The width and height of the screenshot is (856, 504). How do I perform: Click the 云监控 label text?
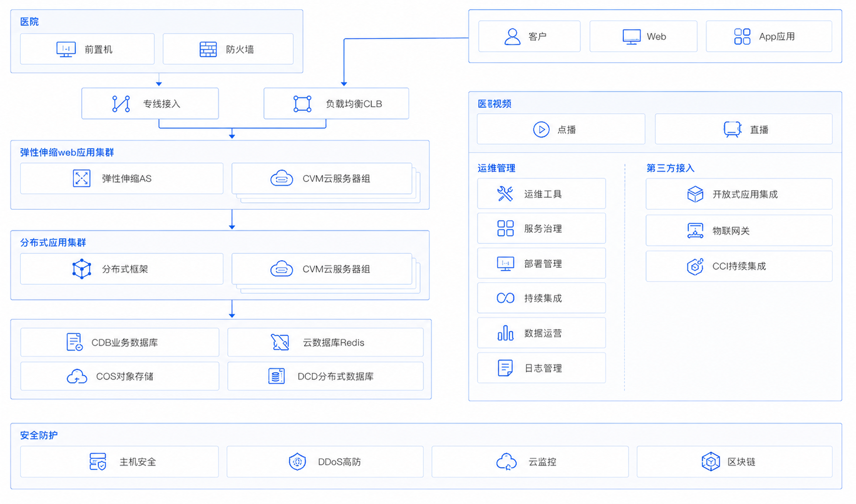pyautogui.click(x=542, y=462)
